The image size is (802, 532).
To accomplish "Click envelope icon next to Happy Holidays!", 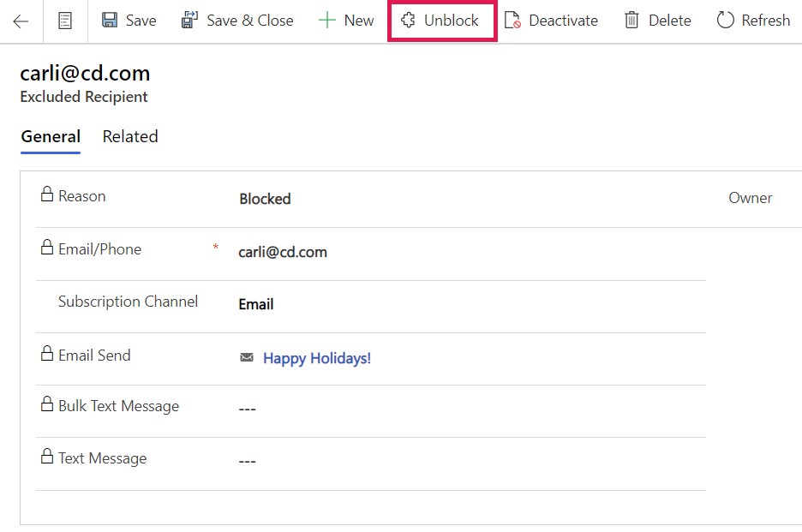I will point(247,357).
